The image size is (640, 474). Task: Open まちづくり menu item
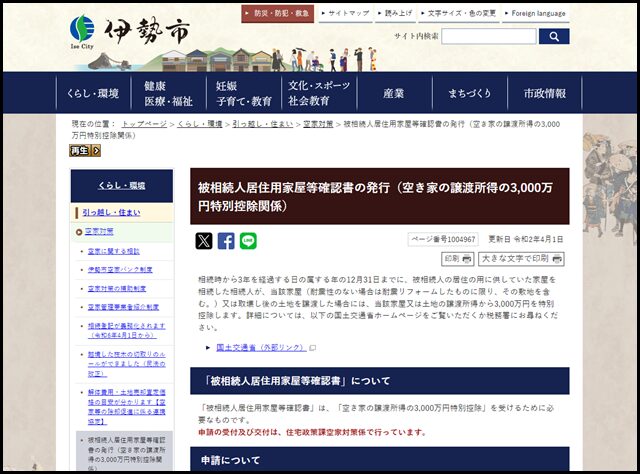point(469,93)
